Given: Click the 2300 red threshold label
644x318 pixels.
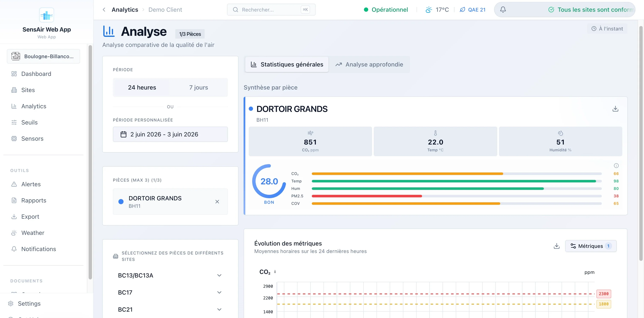Looking at the screenshot, I should tap(604, 294).
